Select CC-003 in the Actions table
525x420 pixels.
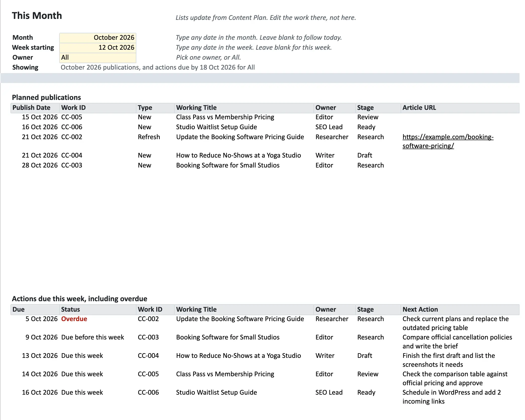point(148,337)
